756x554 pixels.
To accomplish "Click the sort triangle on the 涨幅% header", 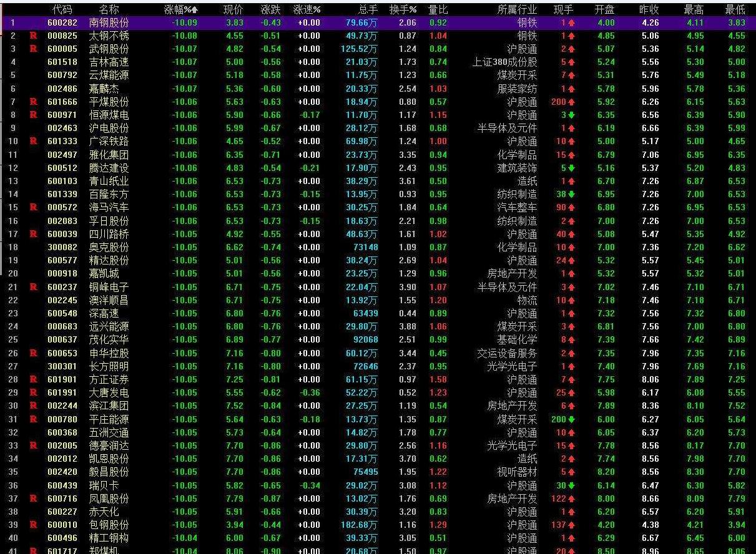I will point(196,9).
